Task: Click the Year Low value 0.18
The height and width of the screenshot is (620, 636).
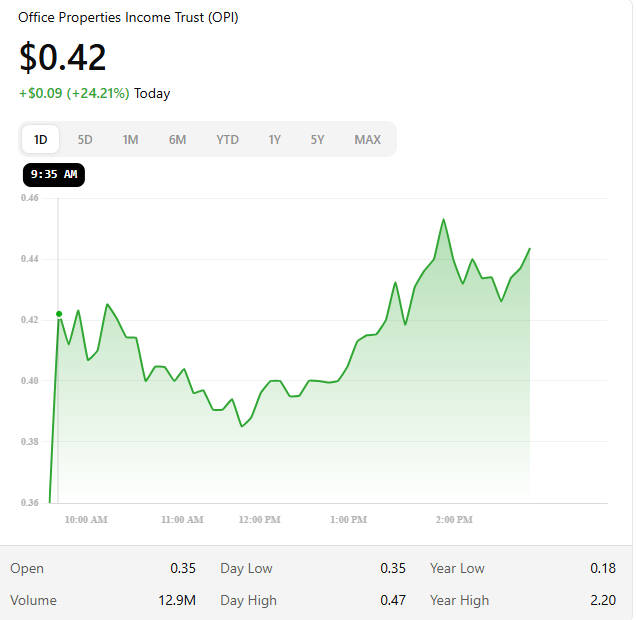Action: (603, 568)
